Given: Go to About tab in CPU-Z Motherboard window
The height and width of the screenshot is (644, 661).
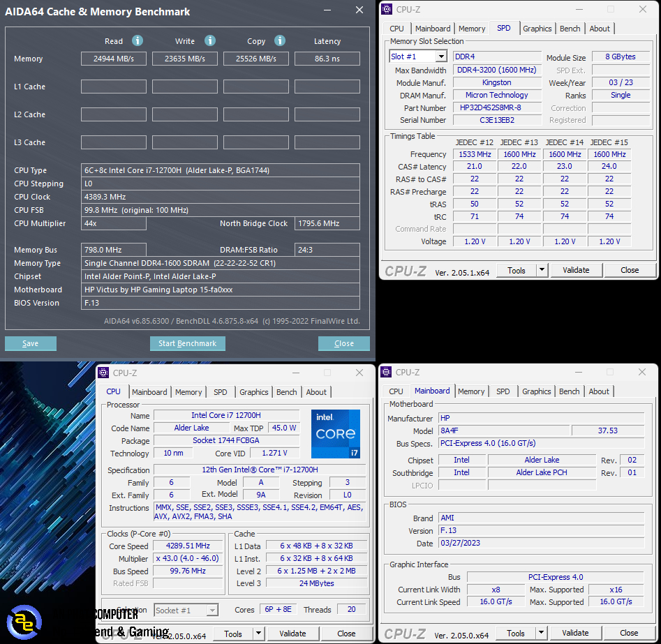Looking at the screenshot, I should pos(599,391).
